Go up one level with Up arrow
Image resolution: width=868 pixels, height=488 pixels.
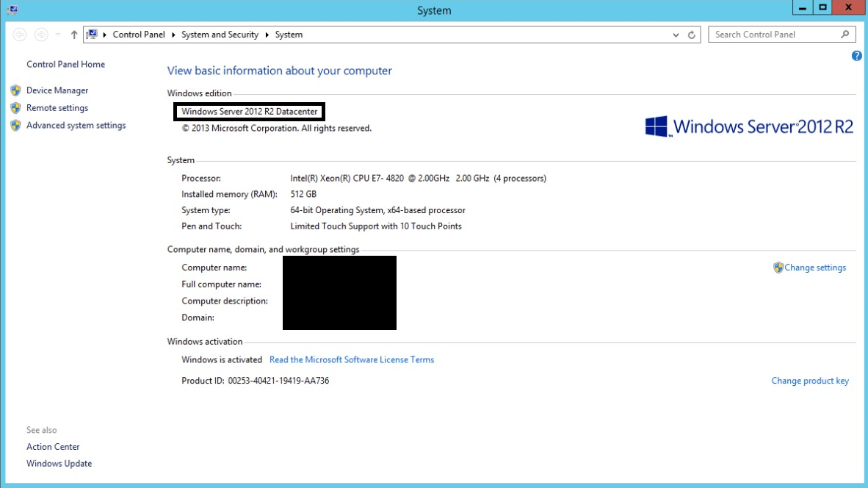click(x=73, y=35)
